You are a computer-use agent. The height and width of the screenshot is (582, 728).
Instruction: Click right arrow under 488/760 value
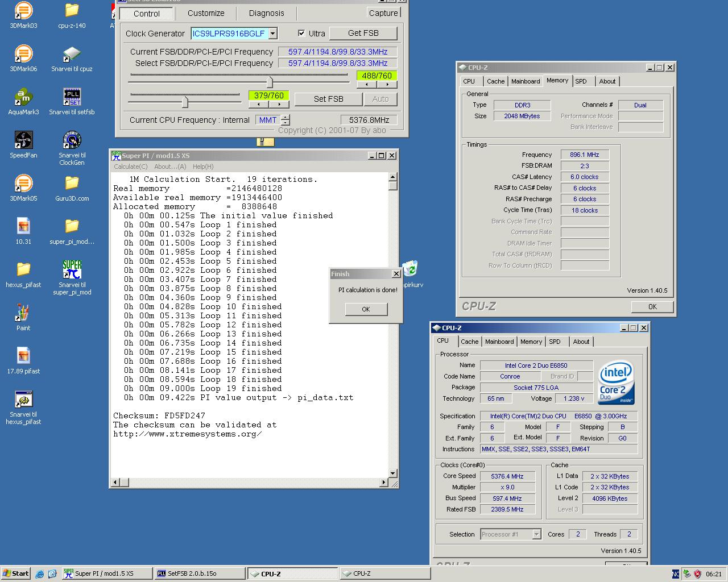coord(387,84)
